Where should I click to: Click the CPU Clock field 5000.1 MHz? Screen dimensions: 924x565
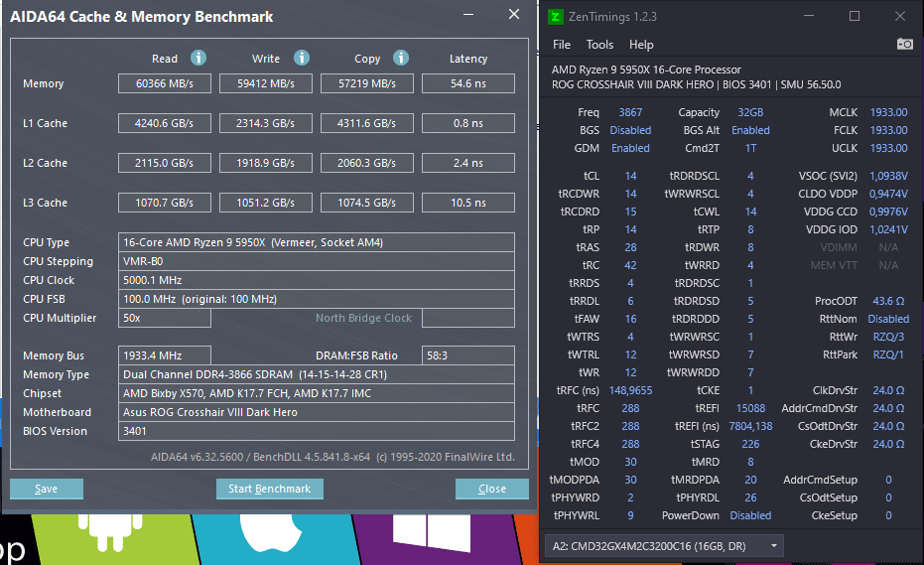click(x=317, y=280)
